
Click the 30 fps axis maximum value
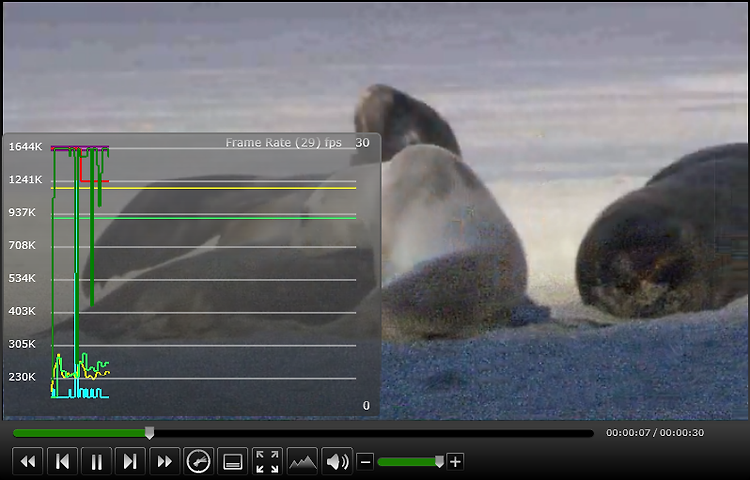coord(363,142)
